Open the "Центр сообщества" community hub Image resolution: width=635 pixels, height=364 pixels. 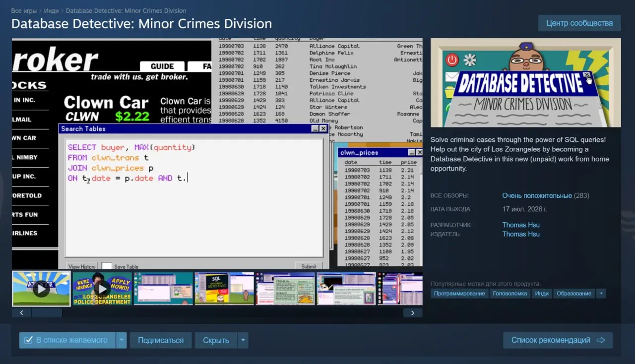[579, 23]
